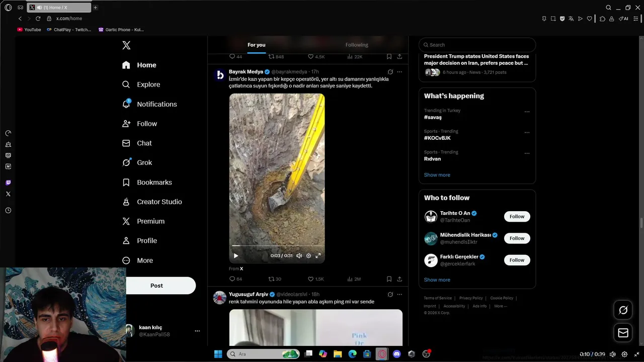Click the heart icon in the address bar
Screen dimensions: 644x362
(x=590, y=19)
